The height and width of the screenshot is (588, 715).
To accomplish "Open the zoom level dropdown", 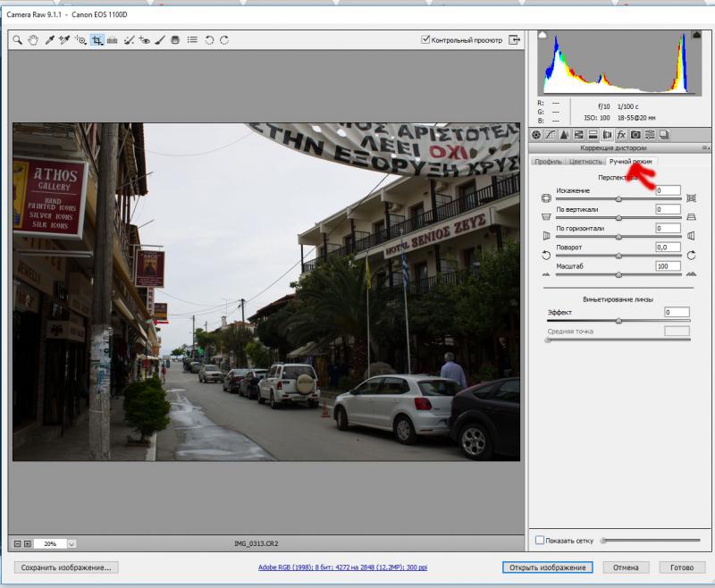I will tap(71, 543).
